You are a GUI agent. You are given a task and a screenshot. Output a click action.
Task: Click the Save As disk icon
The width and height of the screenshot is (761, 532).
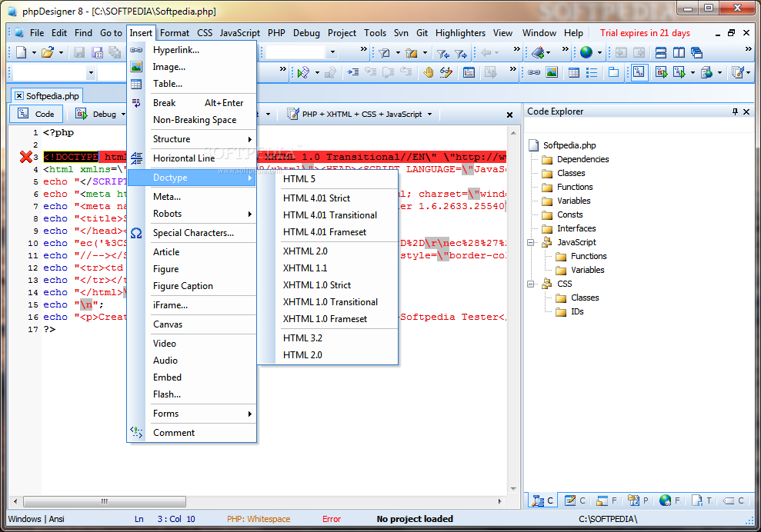pyautogui.click(x=97, y=52)
